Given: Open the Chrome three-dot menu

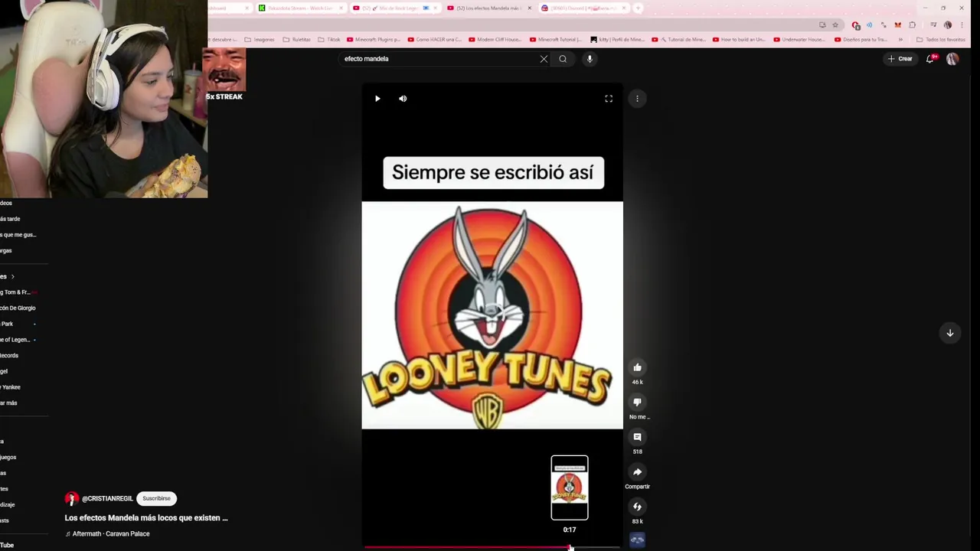Looking at the screenshot, I should point(962,25).
